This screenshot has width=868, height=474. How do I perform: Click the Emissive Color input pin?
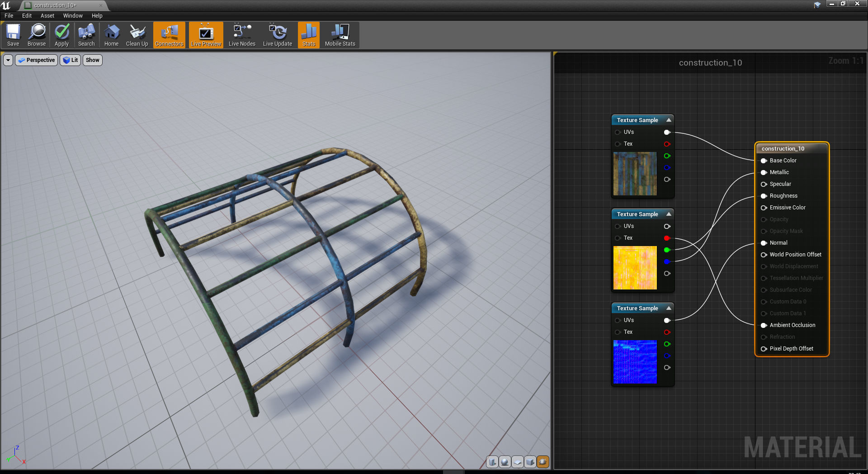[x=764, y=208]
